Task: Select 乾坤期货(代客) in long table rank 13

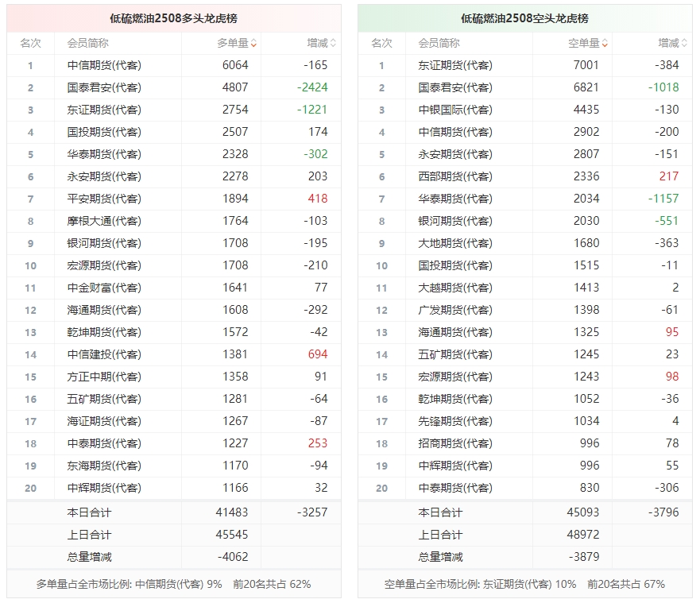Action: 104,333
